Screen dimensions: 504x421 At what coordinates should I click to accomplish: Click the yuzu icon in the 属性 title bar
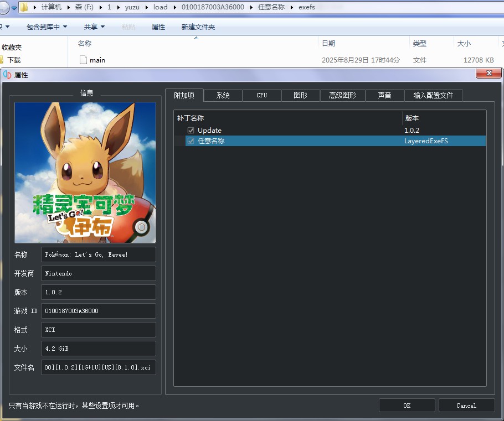[x=7, y=75]
